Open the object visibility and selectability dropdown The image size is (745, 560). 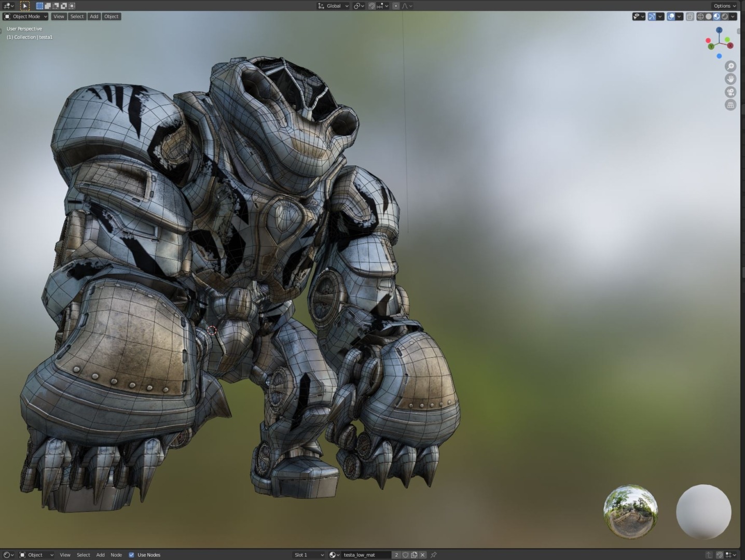tap(639, 17)
